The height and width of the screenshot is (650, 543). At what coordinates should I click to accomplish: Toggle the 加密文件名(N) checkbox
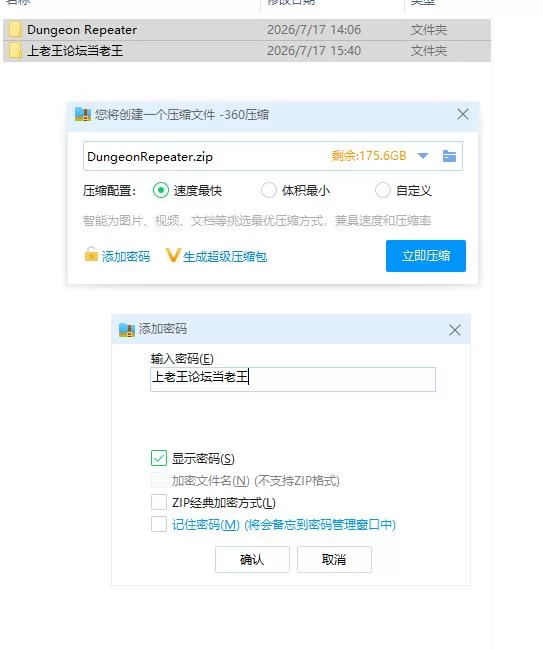click(x=159, y=480)
